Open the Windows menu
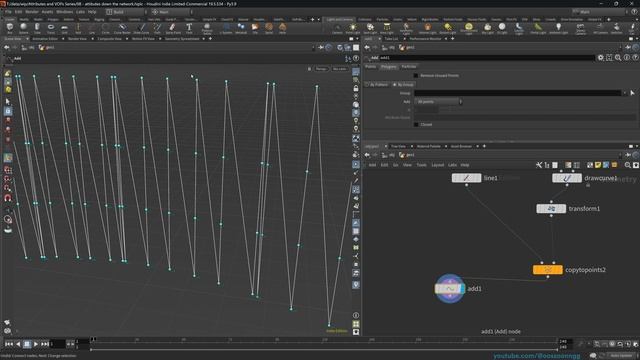 [x=64, y=12]
